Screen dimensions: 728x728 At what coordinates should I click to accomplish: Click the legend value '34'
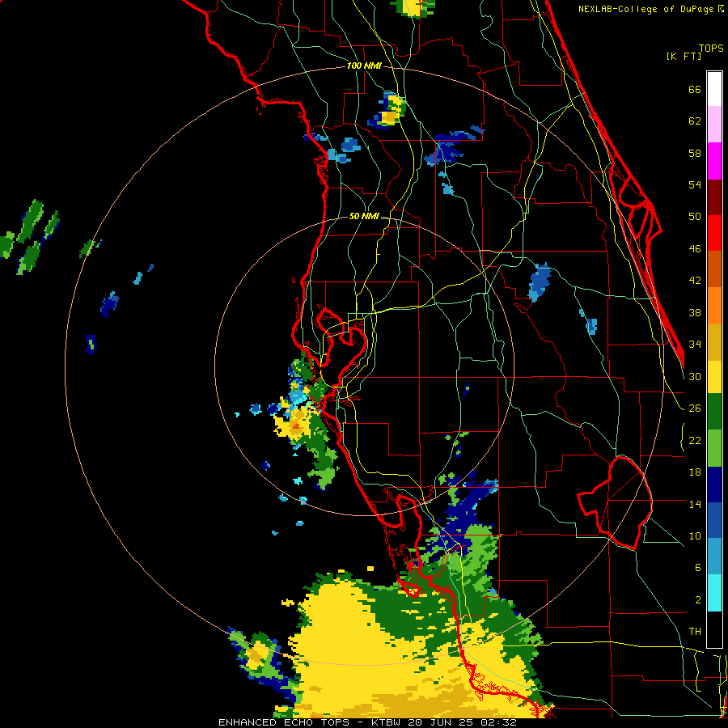pos(695,344)
